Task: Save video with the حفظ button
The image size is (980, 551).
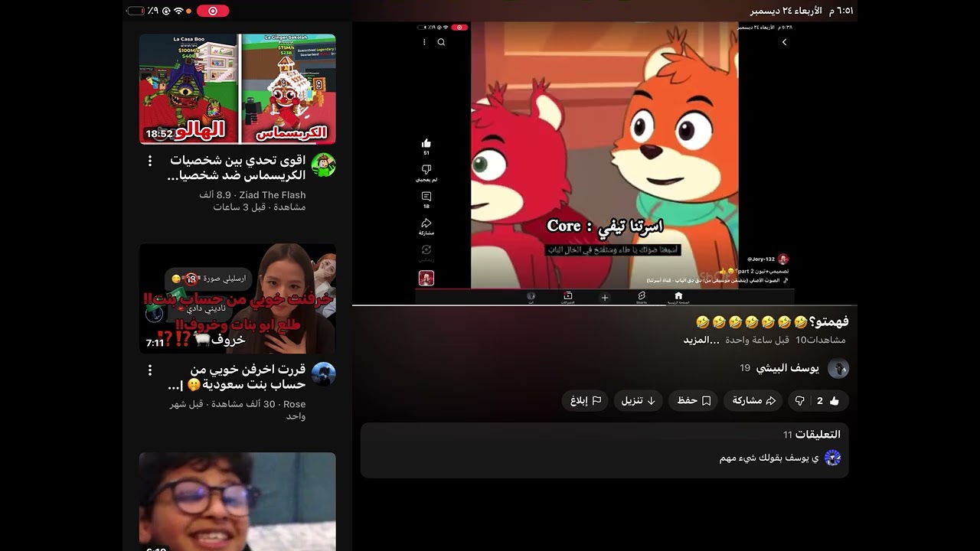Action: pos(694,400)
